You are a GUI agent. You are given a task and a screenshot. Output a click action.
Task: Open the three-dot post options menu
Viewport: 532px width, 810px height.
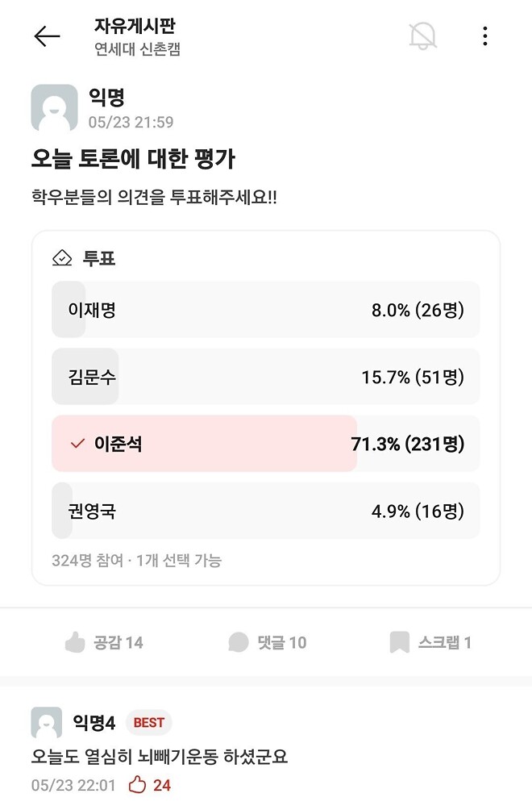pyautogui.click(x=485, y=35)
